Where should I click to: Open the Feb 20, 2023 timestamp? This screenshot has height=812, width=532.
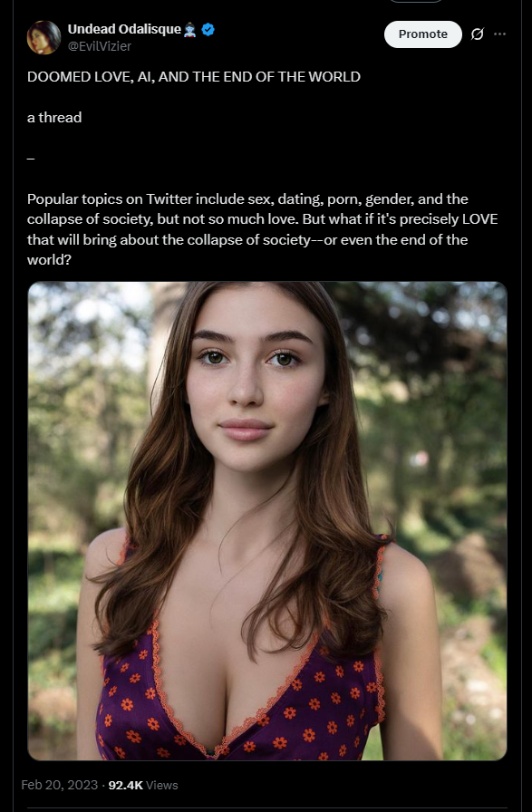(59, 785)
